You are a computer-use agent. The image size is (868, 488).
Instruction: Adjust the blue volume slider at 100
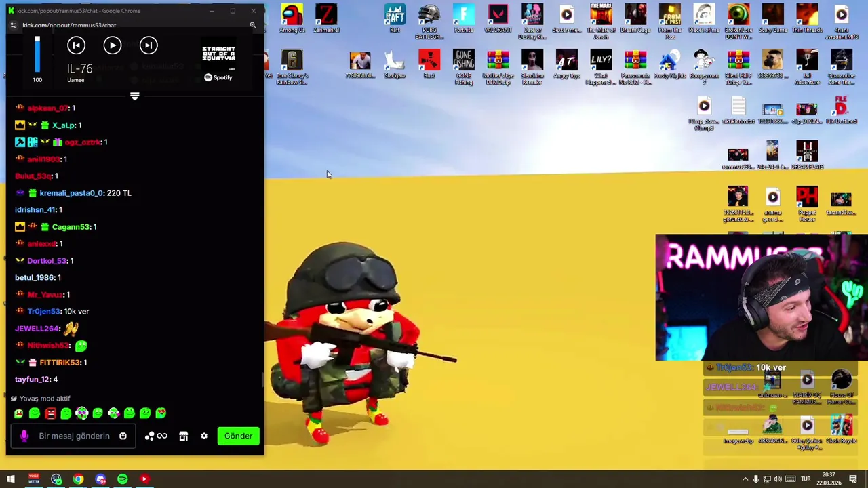pos(37,54)
